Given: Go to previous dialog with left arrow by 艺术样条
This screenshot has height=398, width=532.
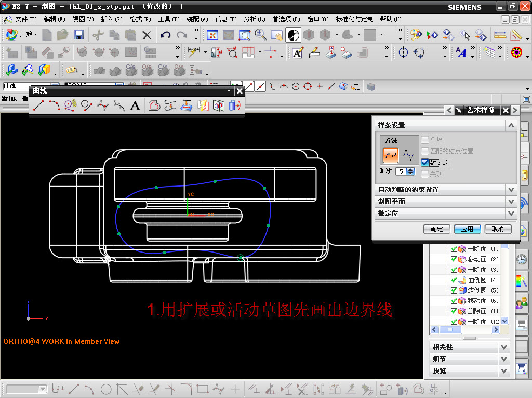Looking at the screenshot, I should coord(449,110).
